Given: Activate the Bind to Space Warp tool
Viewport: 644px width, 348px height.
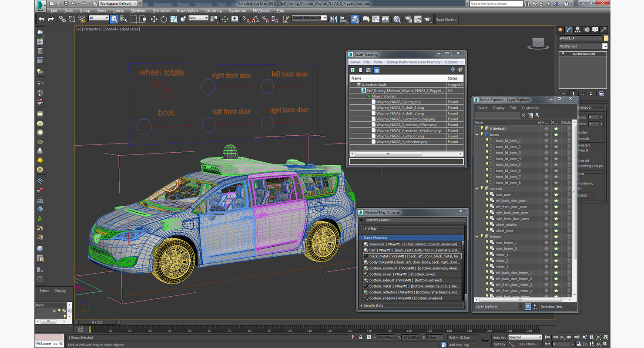Looking at the screenshot, I should pyautogui.click(x=82, y=19).
